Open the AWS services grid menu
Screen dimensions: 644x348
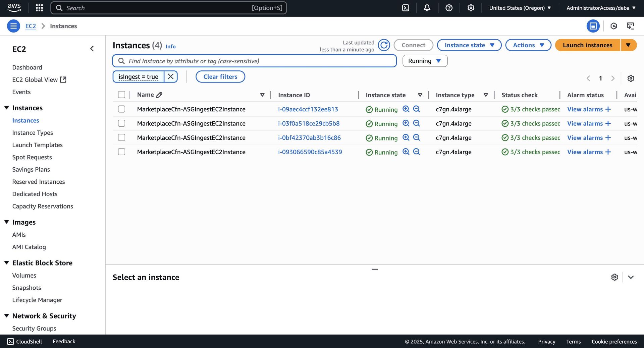tap(39, 8)
